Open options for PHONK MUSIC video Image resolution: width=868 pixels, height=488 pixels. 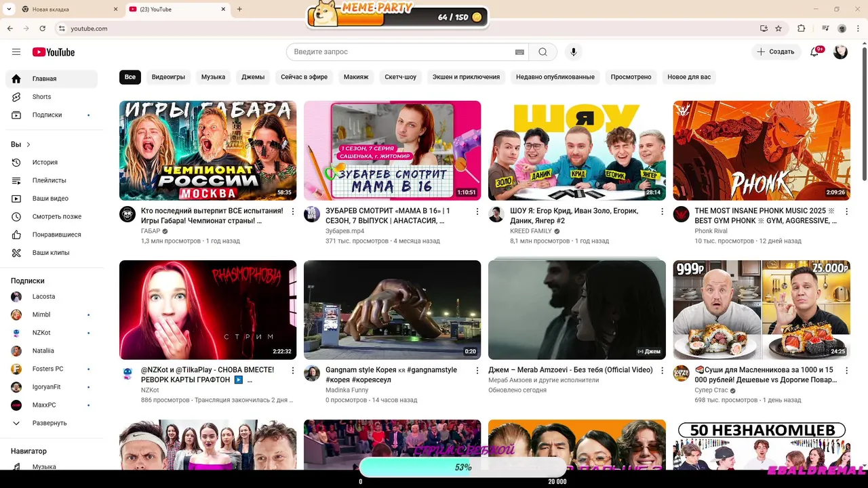pos(846,212)
